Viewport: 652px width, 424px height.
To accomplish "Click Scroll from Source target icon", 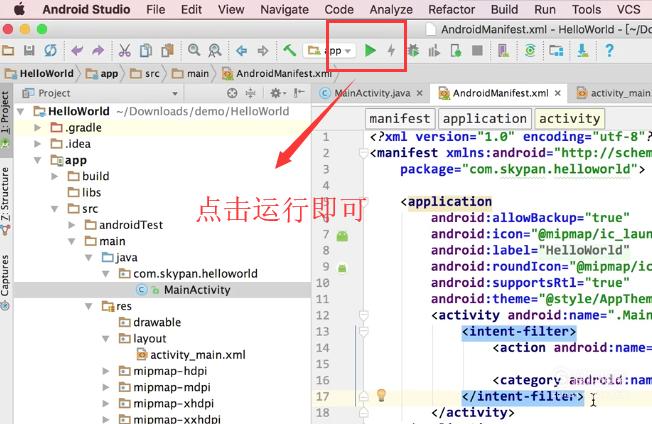I will [232, 93].
